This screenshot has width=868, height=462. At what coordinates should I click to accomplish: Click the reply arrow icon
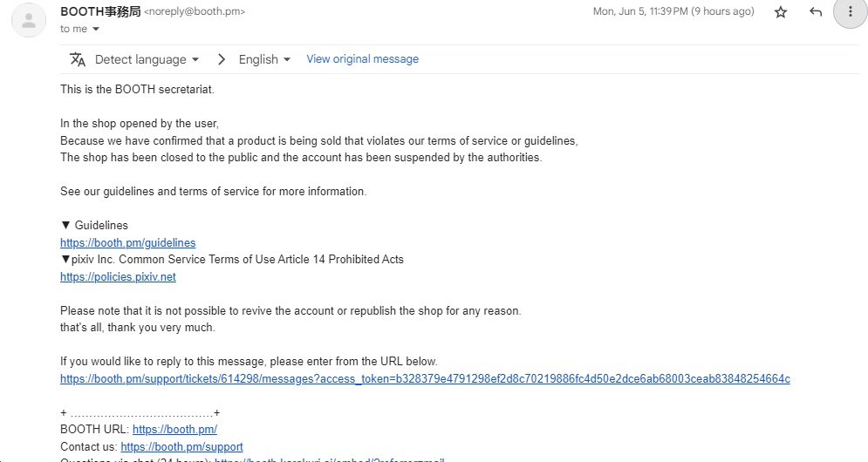click(816, 12)
